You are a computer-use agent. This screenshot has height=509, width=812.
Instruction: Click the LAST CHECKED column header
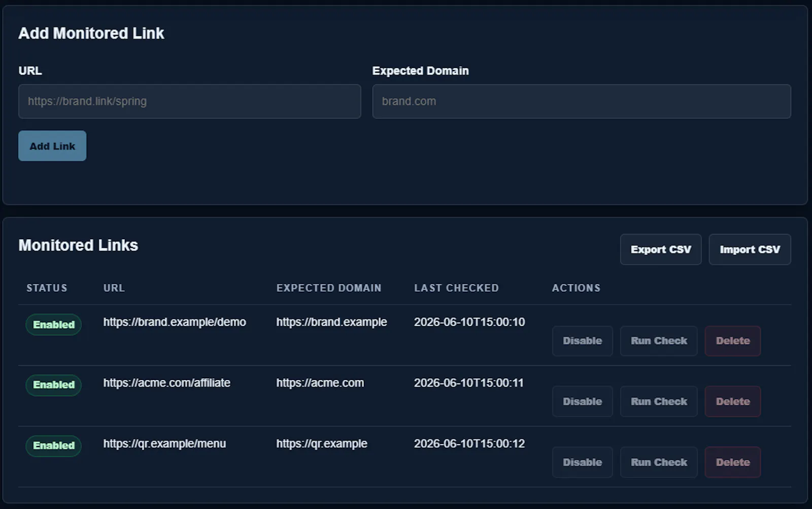tap(456, 288)
